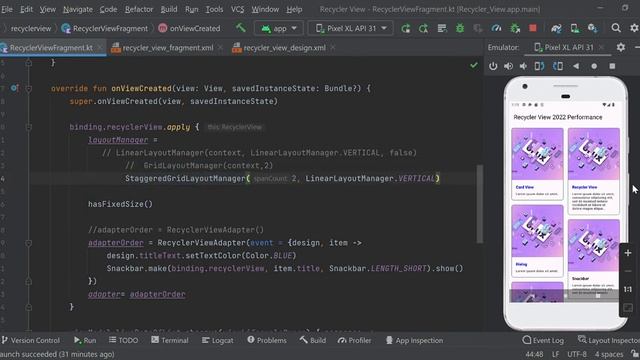640x360 pixels.
Task: Open the Profiler tool window
Action: point(354,340)
